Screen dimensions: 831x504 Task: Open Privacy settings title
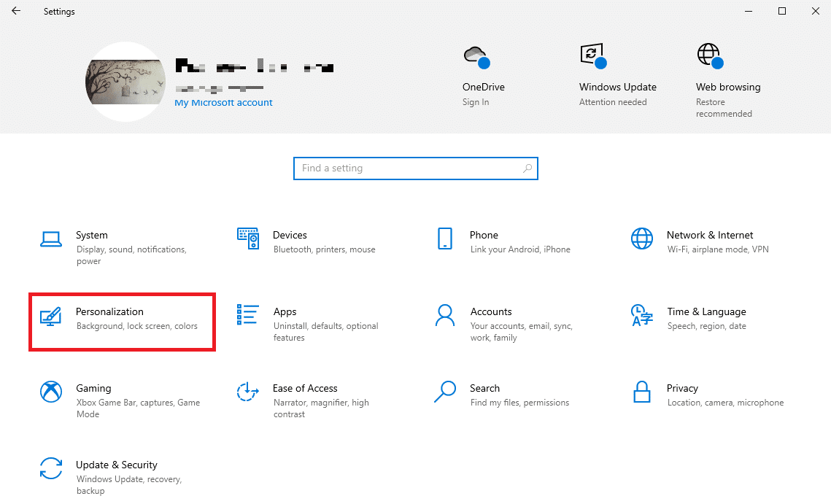tap(682, 389)
